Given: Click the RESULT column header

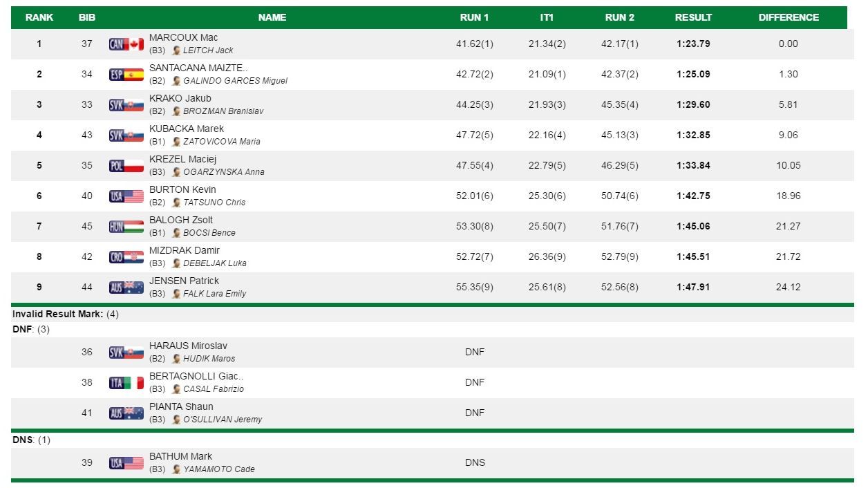Looking at the screenshot, I should point(693,17).
